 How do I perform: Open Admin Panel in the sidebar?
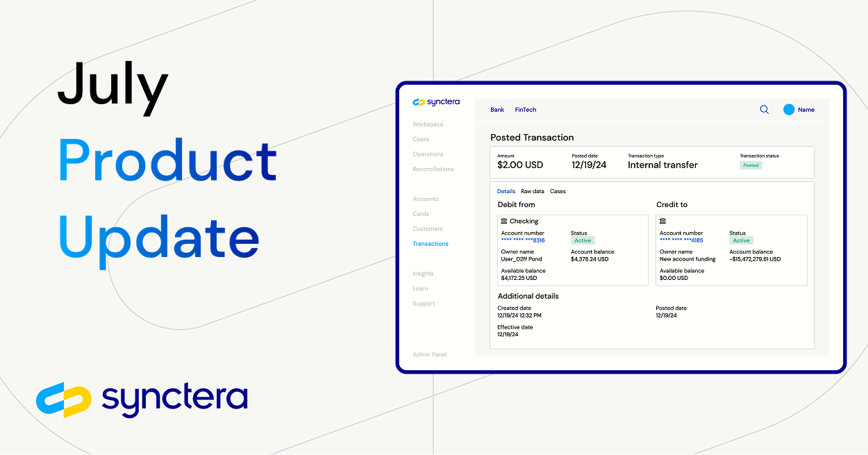[x=430, y=354]
